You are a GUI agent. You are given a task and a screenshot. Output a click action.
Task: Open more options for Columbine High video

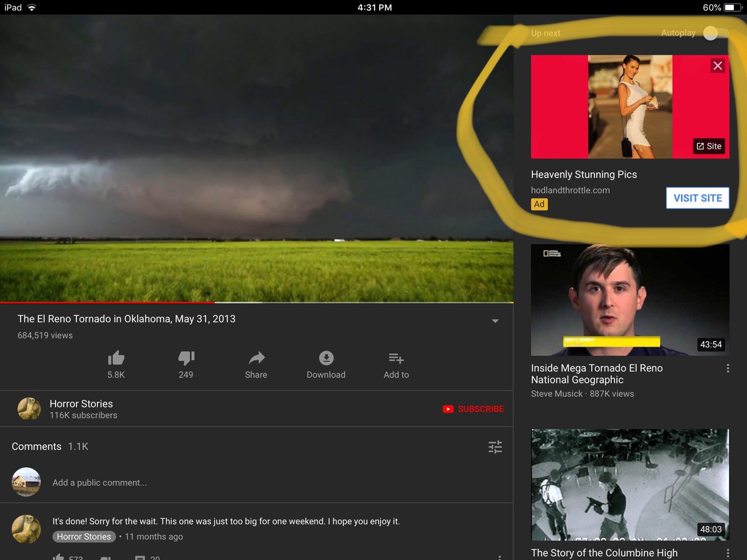coord(728,553)
